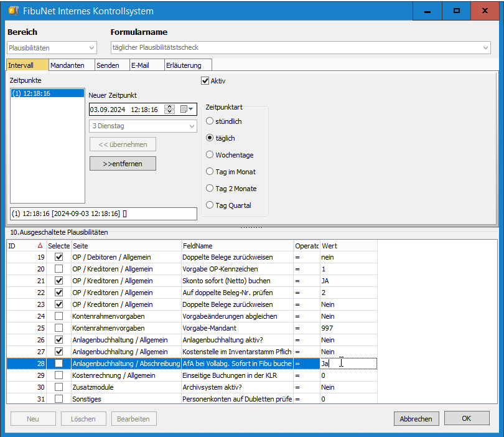
Task: Click the << übernehmen button
Action: (x=123, y=144)
